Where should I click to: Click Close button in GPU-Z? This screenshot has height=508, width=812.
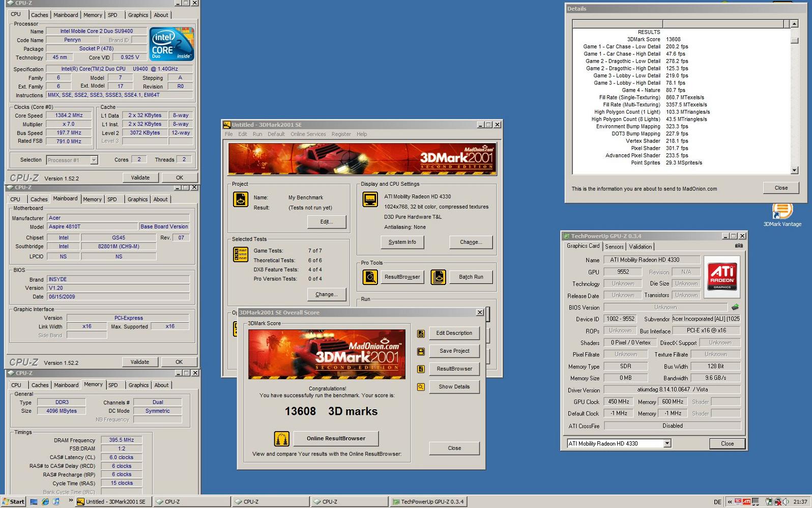tap(727, 444)
